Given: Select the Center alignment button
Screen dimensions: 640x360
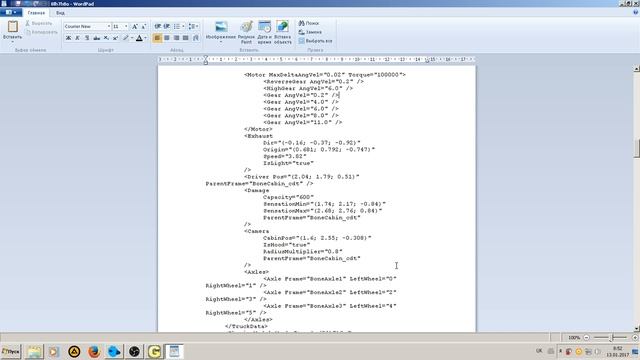Looking at the screenshot, I should (167, 38).
